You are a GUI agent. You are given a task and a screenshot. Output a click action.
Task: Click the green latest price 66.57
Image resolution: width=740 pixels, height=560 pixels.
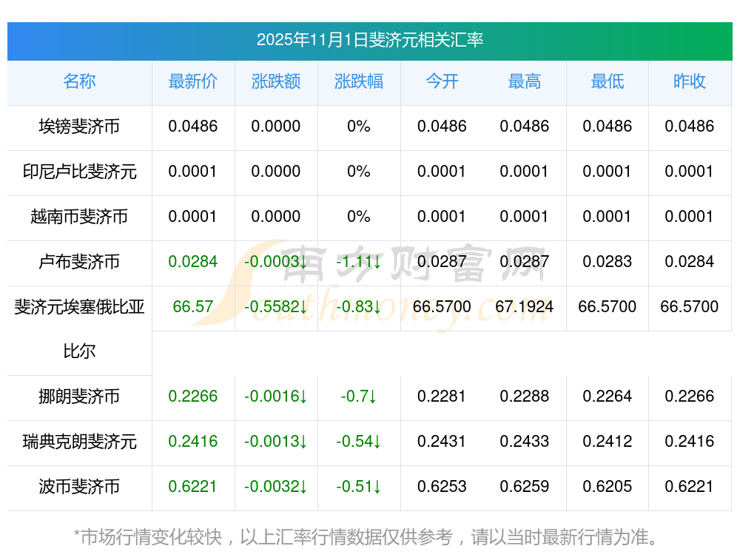tap(192, 306)
